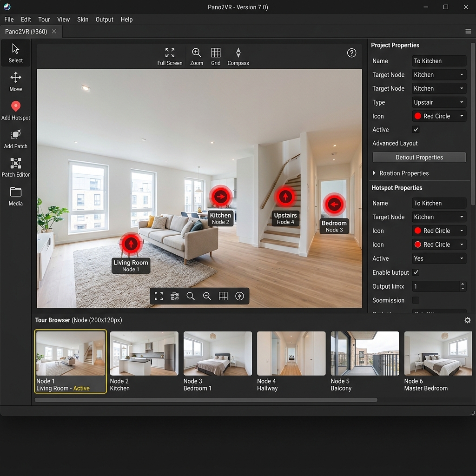The width and height of the screenshot is (476, 476).
Task: Expand the Roation Properties section
Action: point(400,173)
